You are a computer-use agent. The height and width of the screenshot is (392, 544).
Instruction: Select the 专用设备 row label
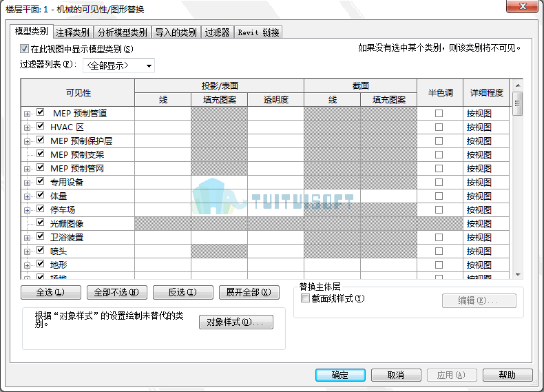(67, 183)
